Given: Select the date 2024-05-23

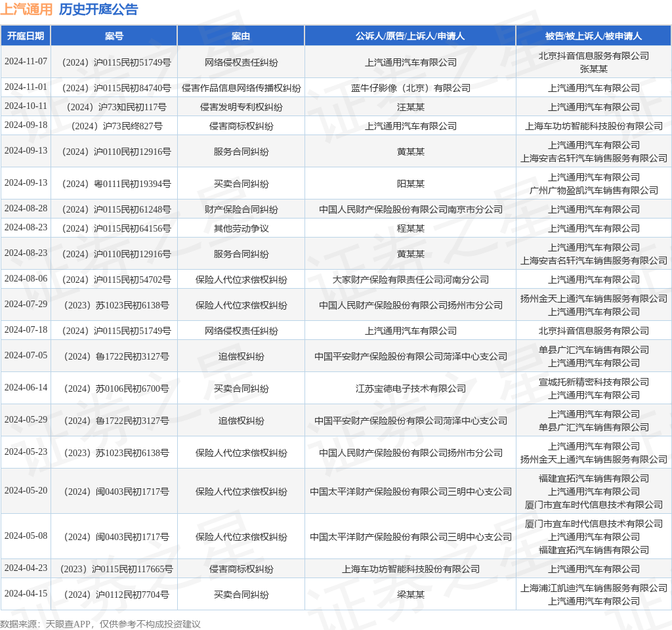Looking at the screenshot, I should click(26, 451).
